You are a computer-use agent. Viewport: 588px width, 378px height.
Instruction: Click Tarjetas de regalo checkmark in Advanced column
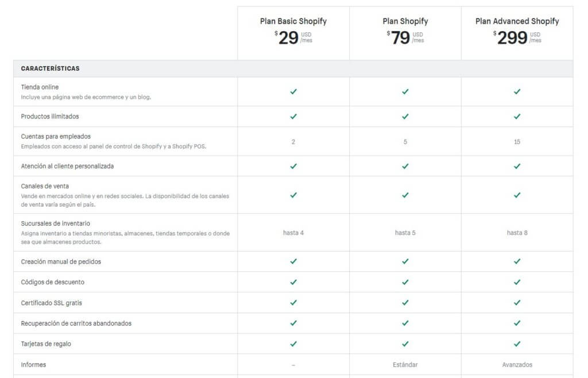pos(517,344)
